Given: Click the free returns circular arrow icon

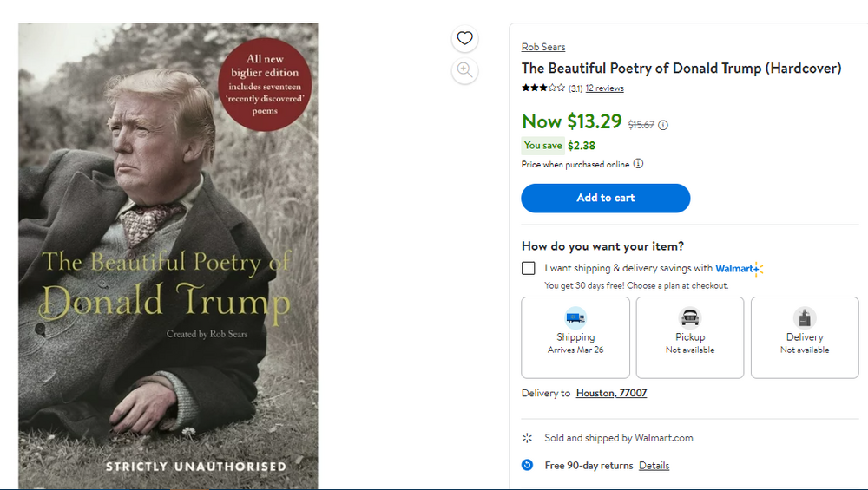Looking at the screenshot, I should (527, 465).
